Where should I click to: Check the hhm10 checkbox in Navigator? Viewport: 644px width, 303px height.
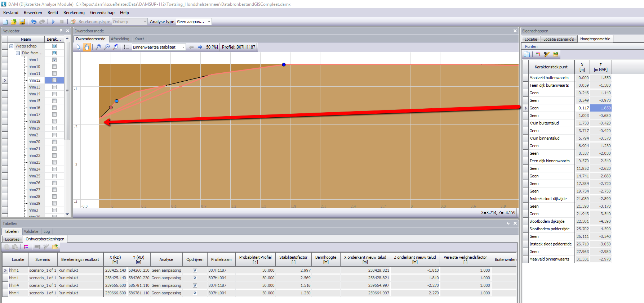coord(54,67)
